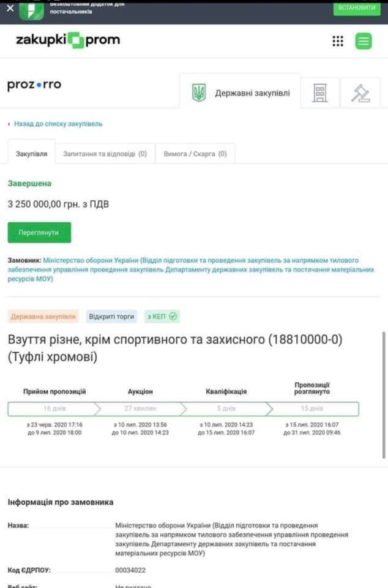Open Запитання та відповіді tab
Screen dimensions: 388x588
point(105,154)
